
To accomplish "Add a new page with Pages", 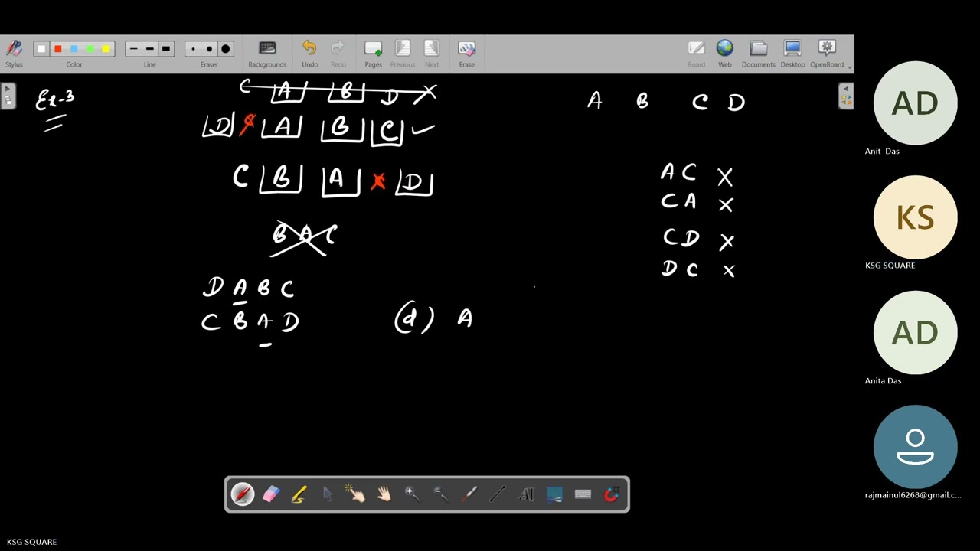I will (373, 54).
